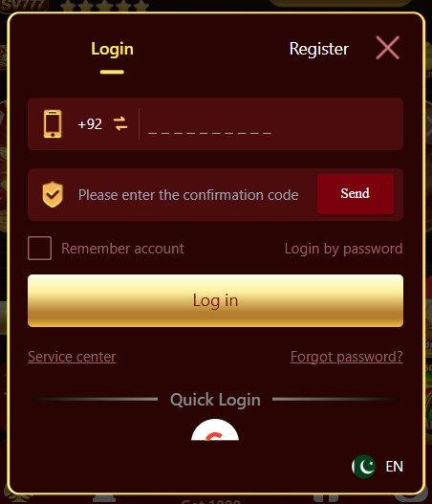Open the EN language selector
Screen dimensions: 432x504
(395, 467)
